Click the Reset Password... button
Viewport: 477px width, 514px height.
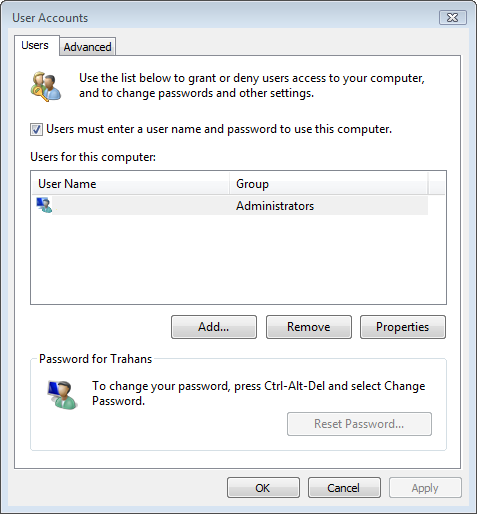coord(359,424)
